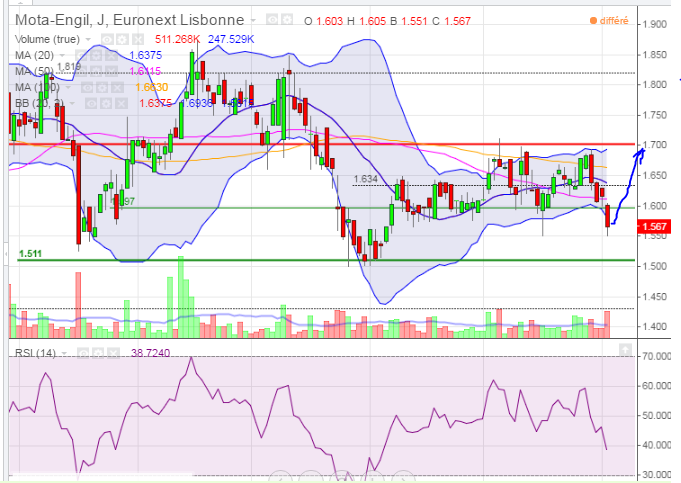The height and width of the screenshot is (483, 681).
Task: Click the RSI (14) indicator label
Action: click(x=35, y=353)
